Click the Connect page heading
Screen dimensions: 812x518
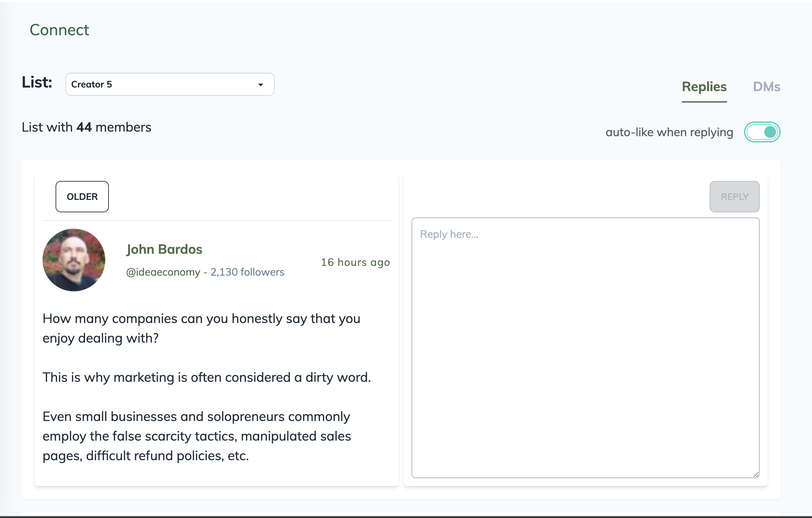pyautogui.click(x=59, y=30)
